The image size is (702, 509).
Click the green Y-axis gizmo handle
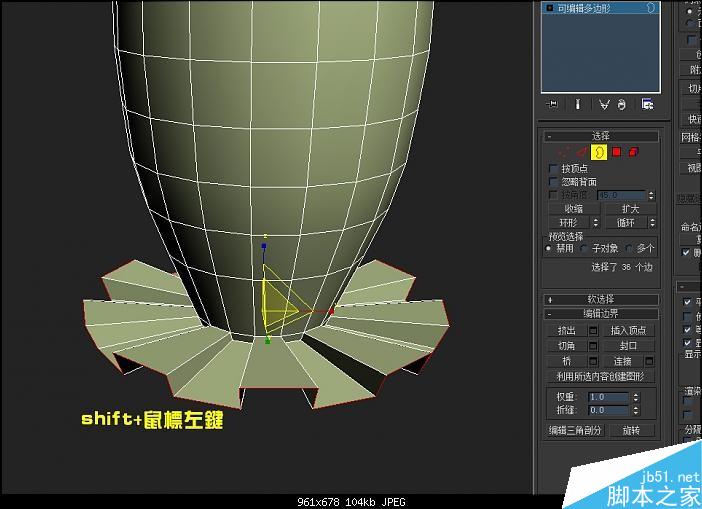coord(268,341)
